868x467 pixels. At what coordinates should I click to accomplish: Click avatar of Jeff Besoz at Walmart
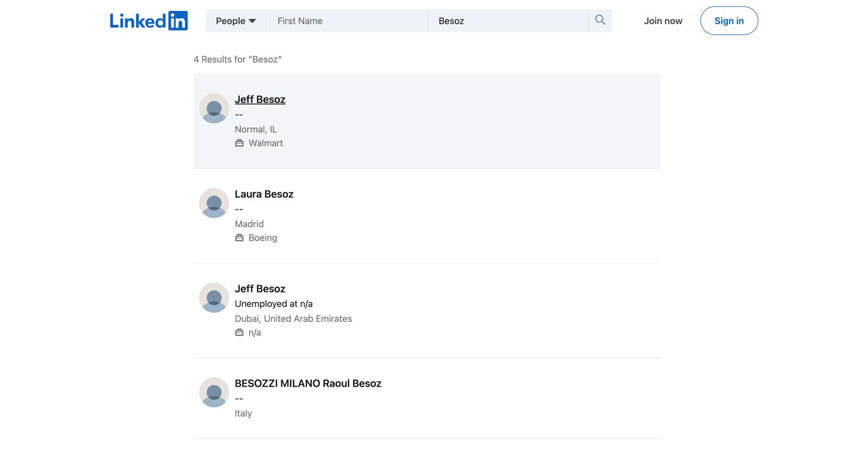(214, 108)
